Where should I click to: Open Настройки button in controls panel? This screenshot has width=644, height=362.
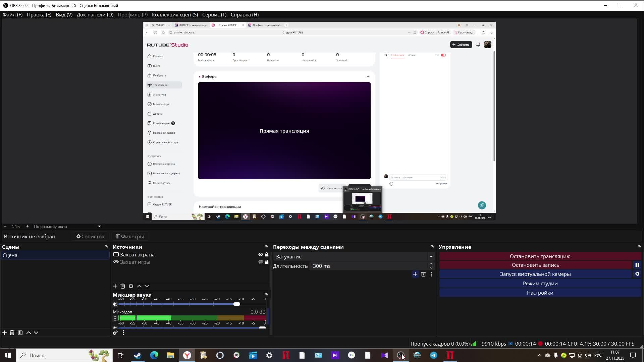pos(540,293)
